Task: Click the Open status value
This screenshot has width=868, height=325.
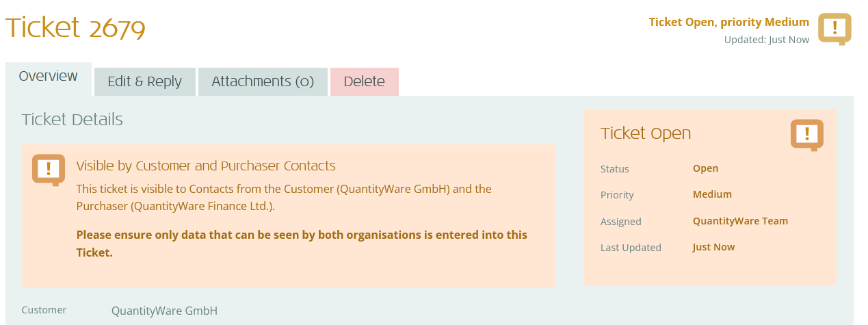Action: [705, 168]
